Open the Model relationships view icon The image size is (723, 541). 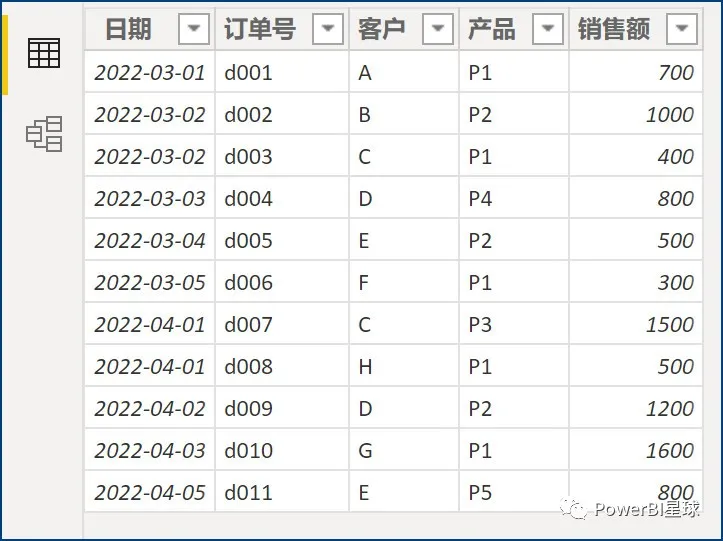pyautogui.click(x=44, y=134)
